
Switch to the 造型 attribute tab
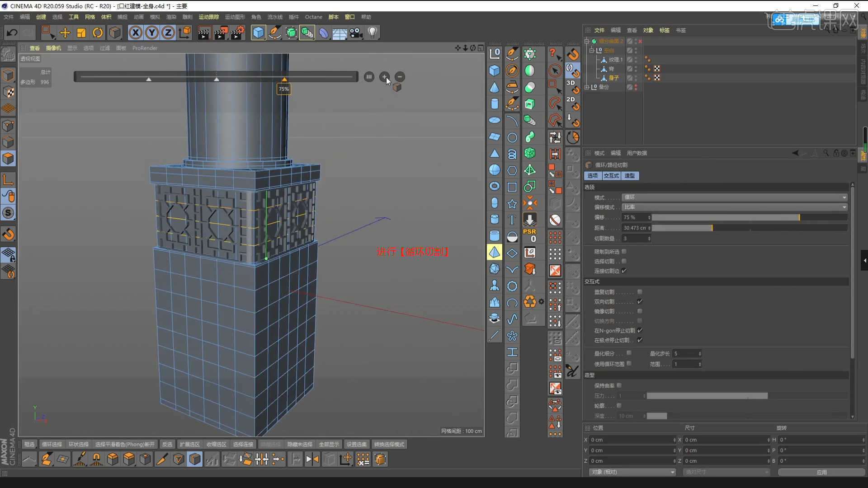pos(630,176)
